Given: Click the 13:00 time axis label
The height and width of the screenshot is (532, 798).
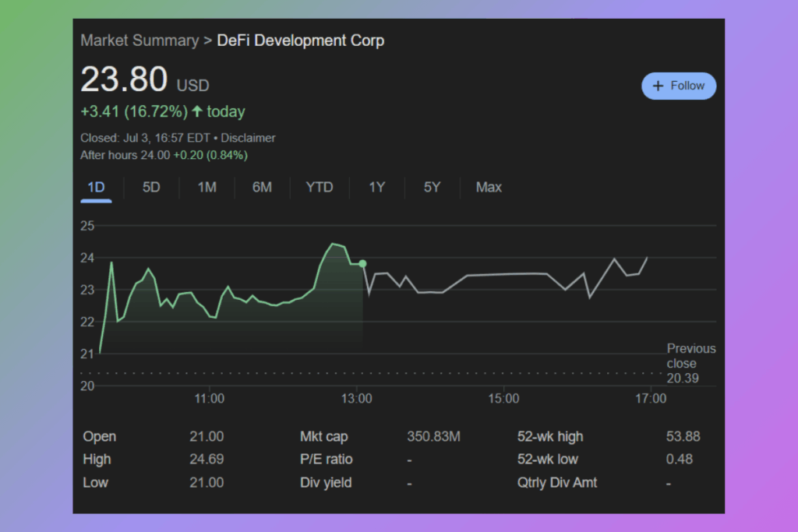Looking at the screenshot, I should [357, 398].
